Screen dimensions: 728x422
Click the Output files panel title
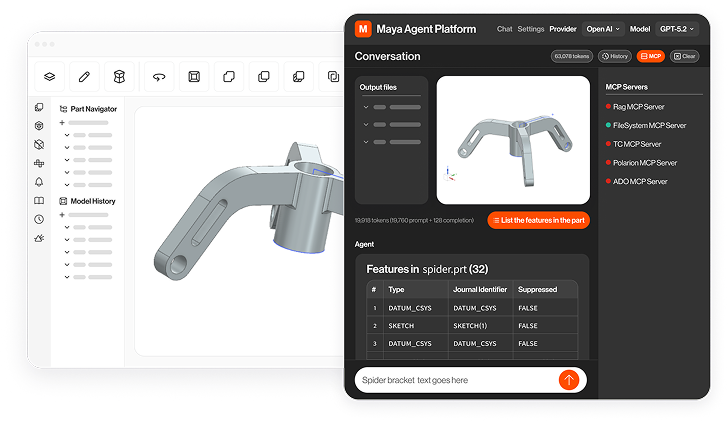click(x=378, y=87)
